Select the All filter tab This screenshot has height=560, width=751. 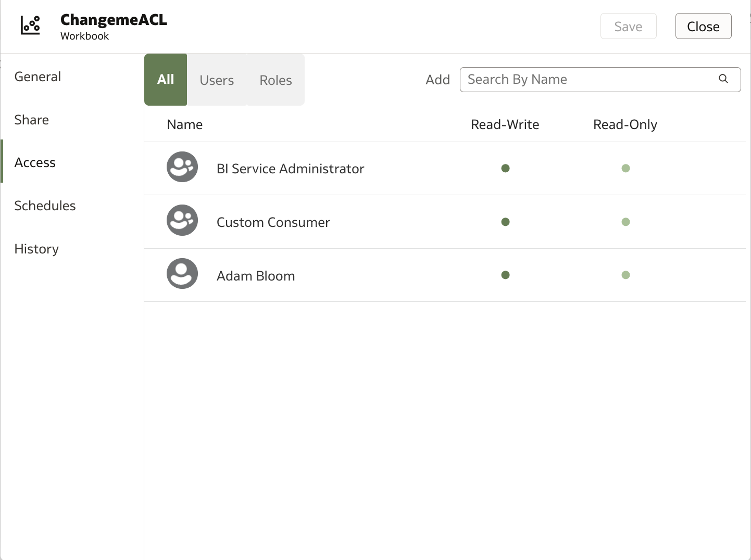click(x=165, y=80)
